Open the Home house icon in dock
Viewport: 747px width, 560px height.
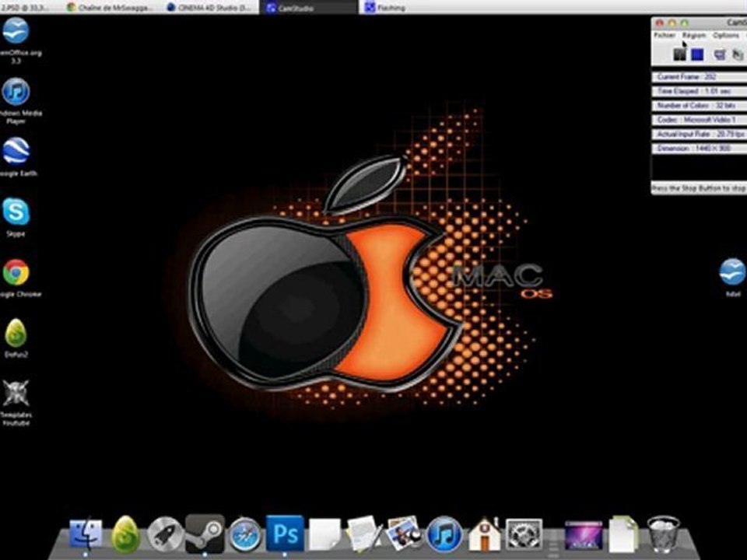click(x=484, y=534)
